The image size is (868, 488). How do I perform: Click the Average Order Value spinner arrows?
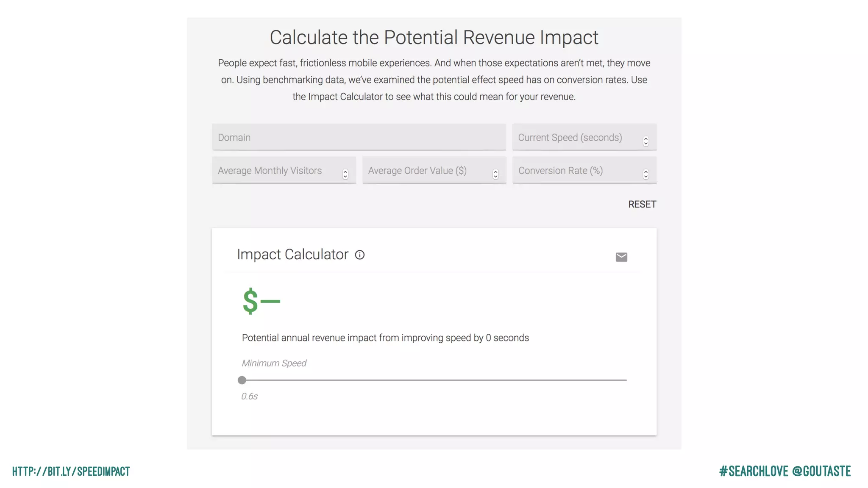click(495, 174)
